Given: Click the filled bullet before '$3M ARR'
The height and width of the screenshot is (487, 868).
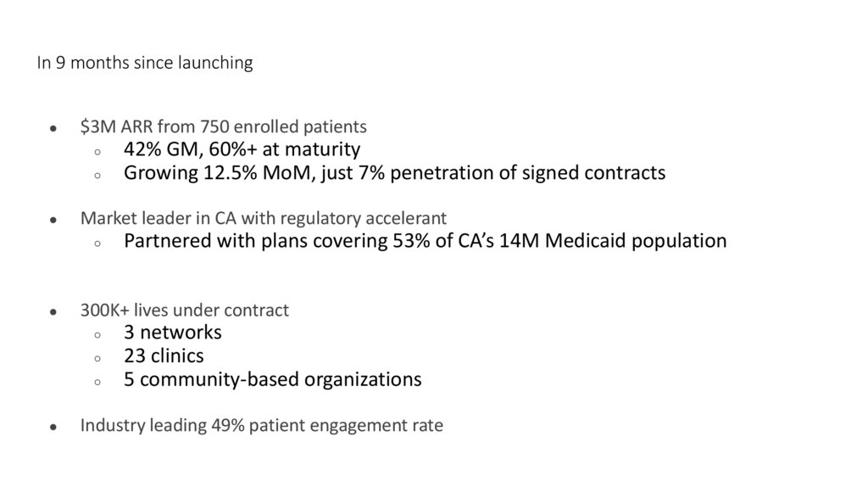Looking at the screenshot, I should click(x=53, y=129).
